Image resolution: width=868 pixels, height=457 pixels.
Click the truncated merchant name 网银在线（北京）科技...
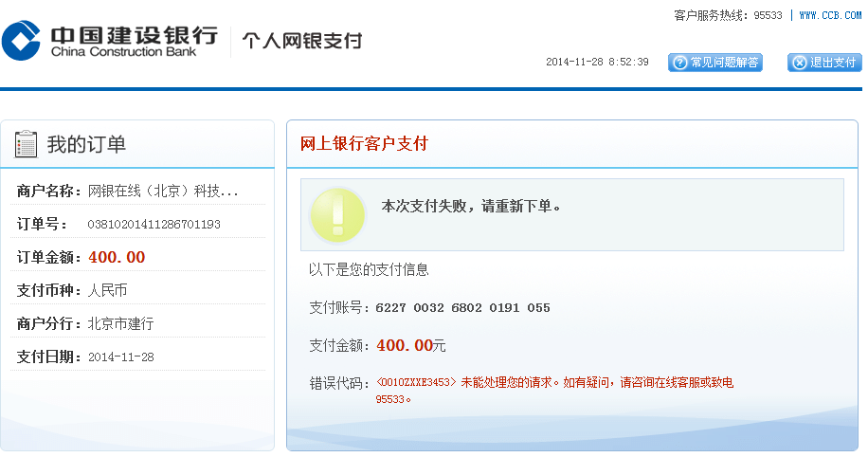(163, 192)
